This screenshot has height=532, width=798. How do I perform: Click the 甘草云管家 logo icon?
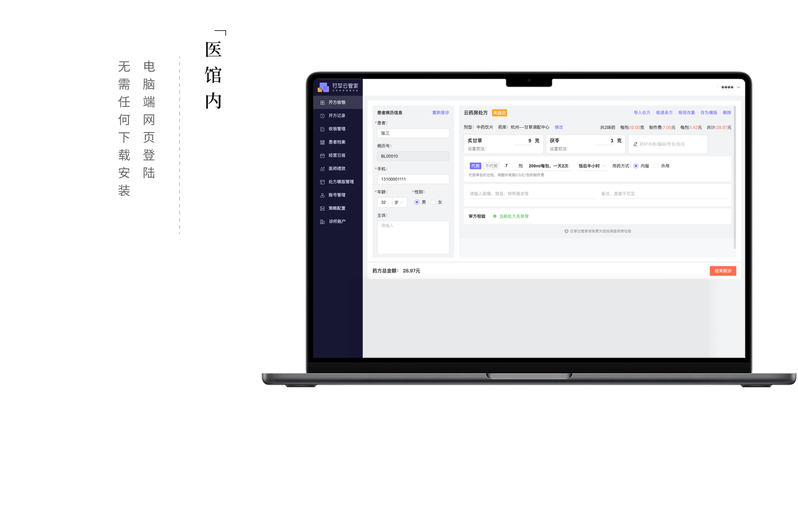323,87
